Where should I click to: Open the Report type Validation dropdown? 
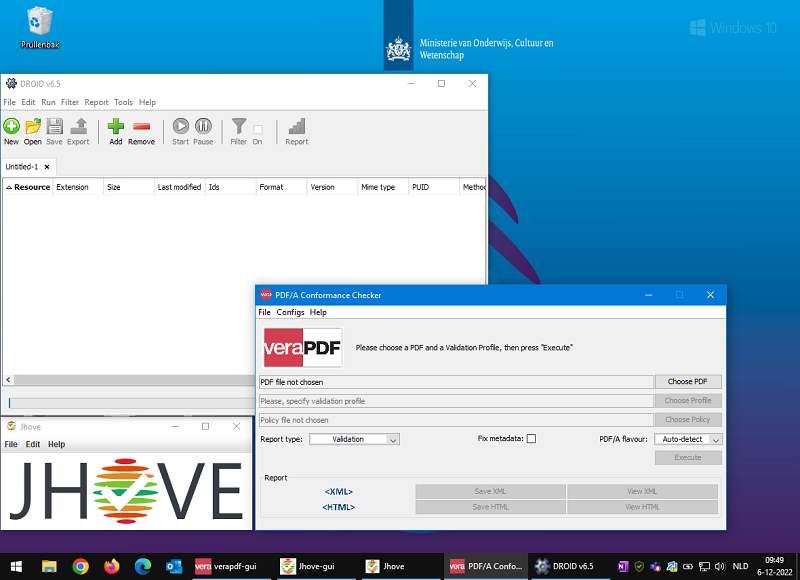point(355,439)
